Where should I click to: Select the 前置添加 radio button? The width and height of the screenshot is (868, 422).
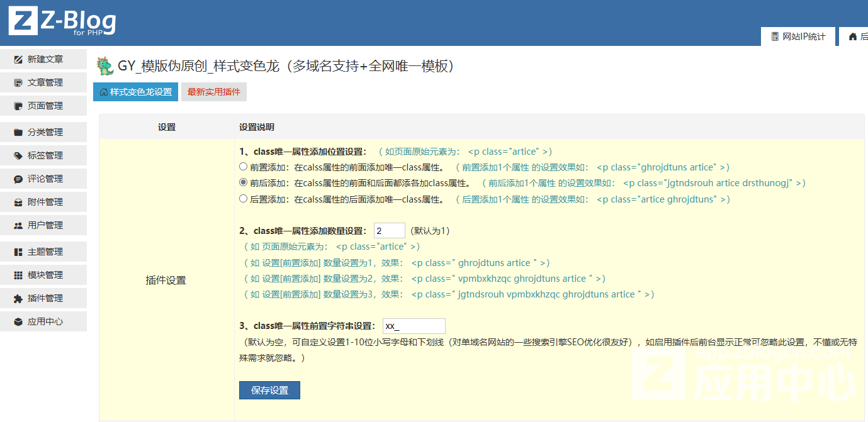[244, 167]
